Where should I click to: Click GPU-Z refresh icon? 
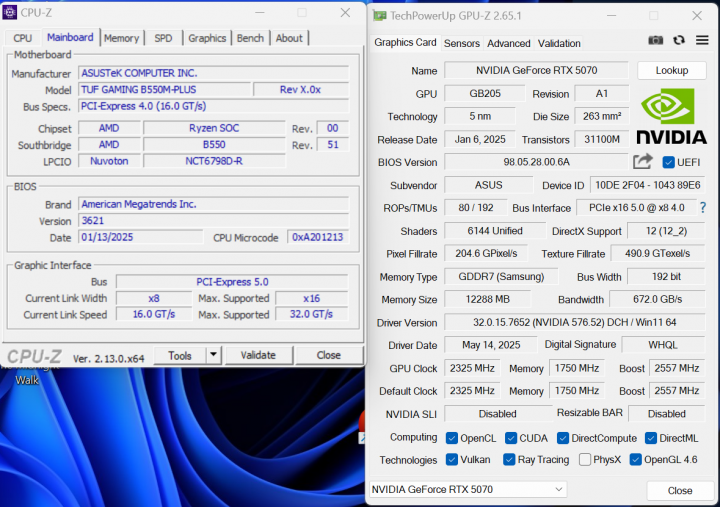click(679, 40)
